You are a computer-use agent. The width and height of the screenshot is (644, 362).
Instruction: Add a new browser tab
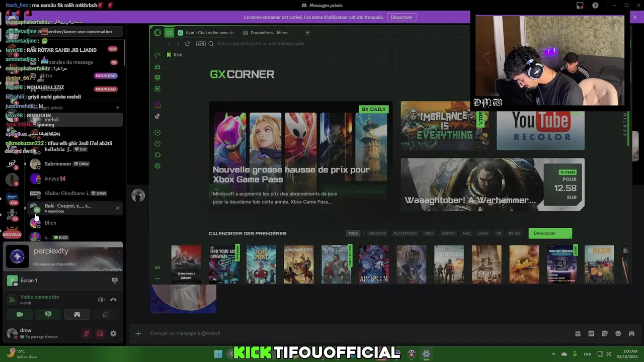pyautogui.click(x=307, y=33)
